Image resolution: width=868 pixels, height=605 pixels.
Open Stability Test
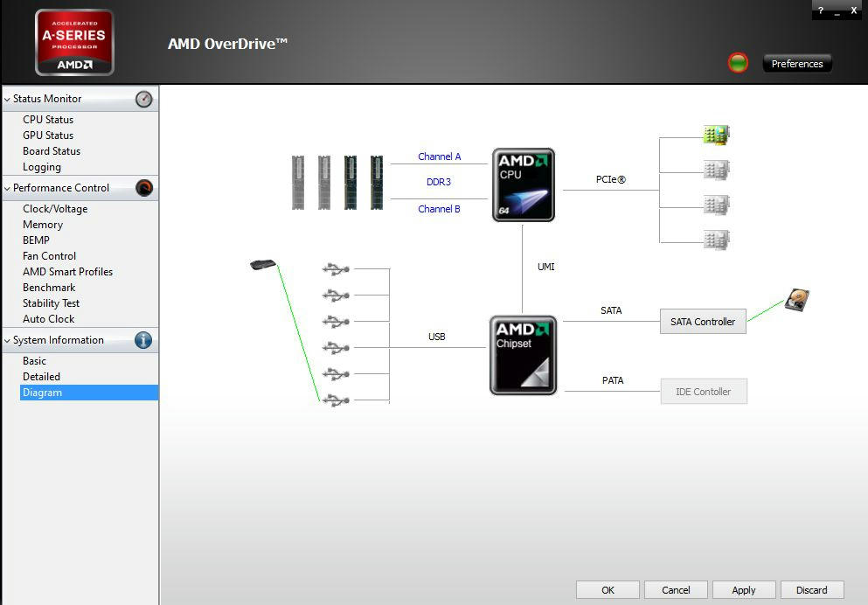pyautogui.click(x=51, y=303)
